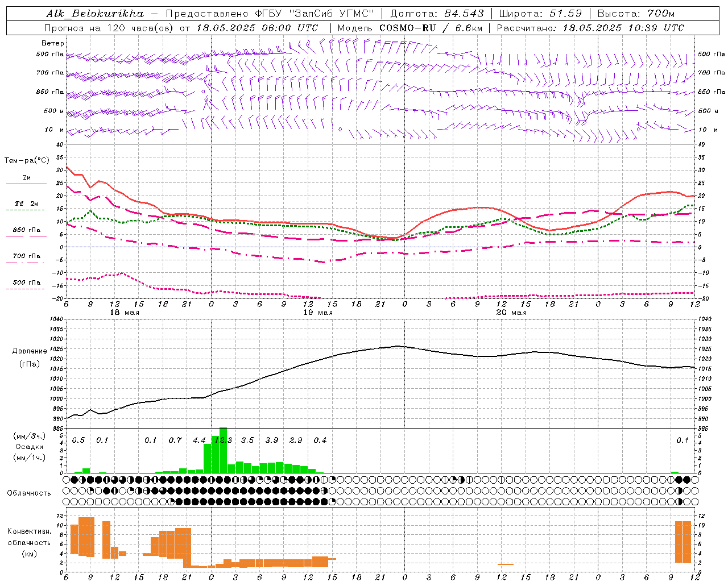
Task: Click the Давление panel label
Action: pyautogui.click(x=30, y=351)
